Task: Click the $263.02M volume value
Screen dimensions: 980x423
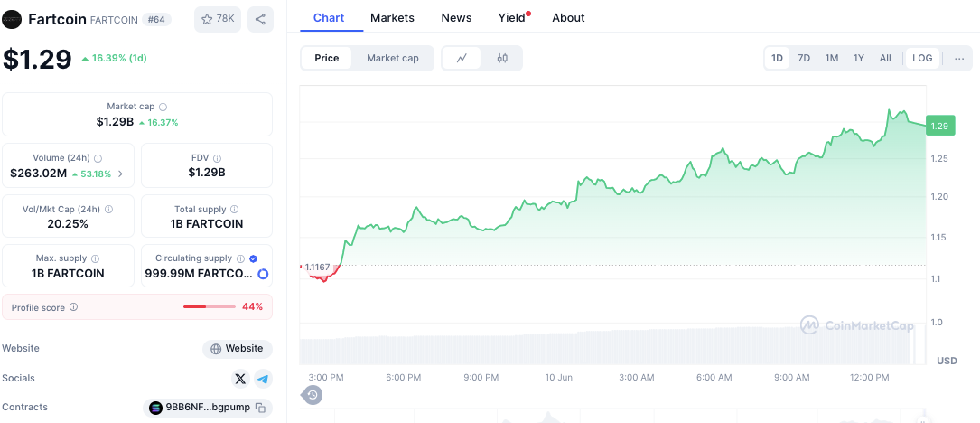Action: [39, 174]
